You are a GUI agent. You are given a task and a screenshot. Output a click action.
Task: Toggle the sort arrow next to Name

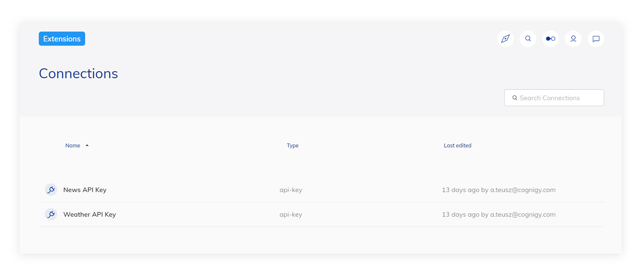(87, 145)
